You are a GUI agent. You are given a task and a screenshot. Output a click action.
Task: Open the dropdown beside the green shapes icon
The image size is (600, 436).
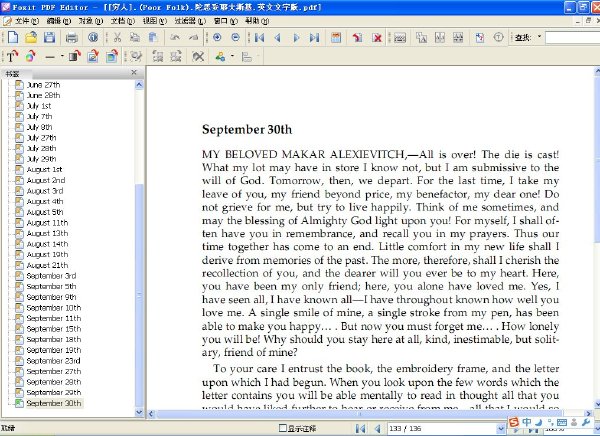232,57
